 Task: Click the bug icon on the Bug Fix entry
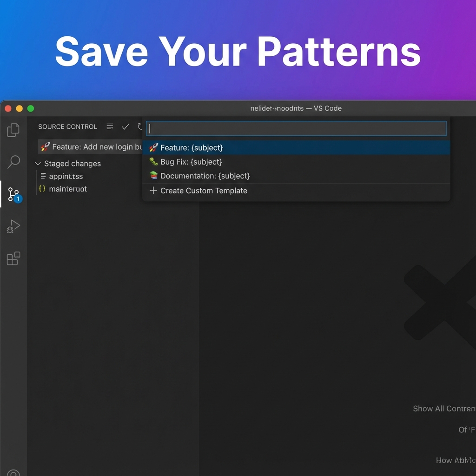153,161
